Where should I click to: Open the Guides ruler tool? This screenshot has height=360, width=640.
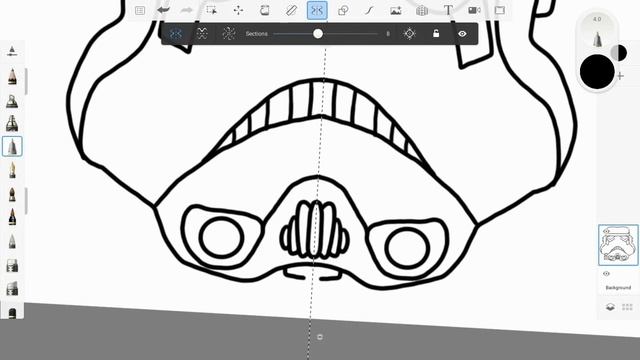point(291,10)
